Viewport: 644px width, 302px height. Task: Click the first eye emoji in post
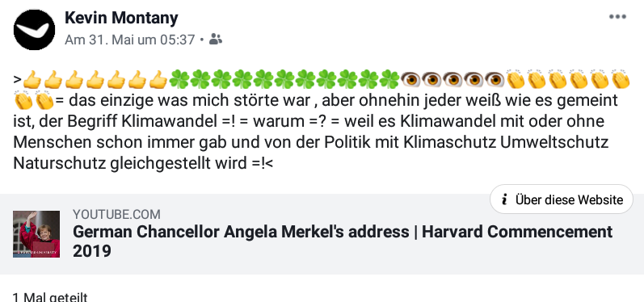coord(410,79)
